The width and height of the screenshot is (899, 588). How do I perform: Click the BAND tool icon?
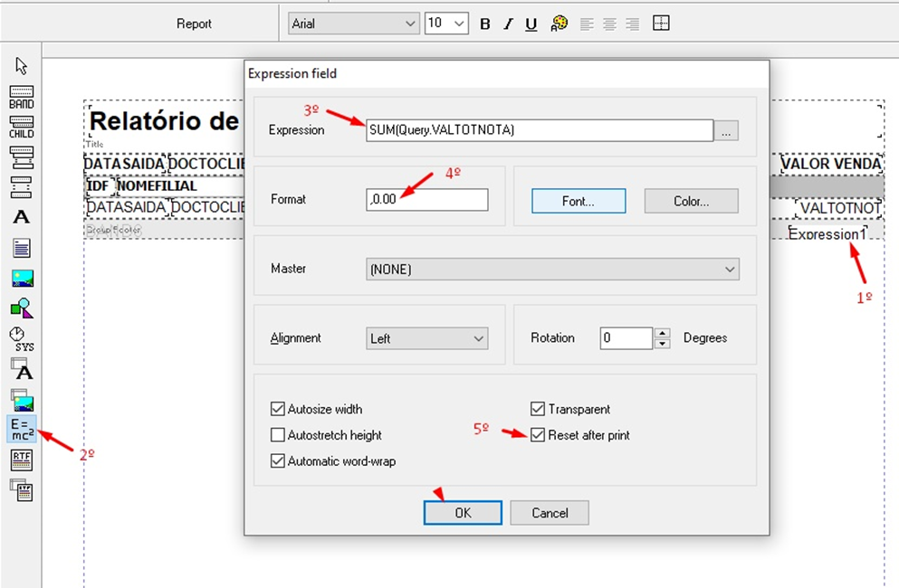point(22,97)
